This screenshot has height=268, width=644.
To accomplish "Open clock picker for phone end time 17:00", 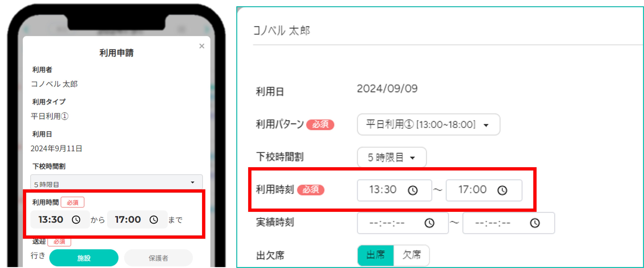I will (x=154, y=220).
